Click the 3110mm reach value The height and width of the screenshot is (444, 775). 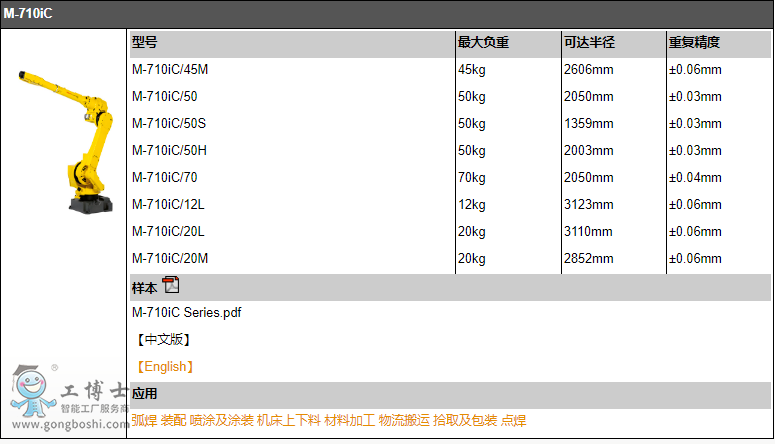tap(588, 231)
